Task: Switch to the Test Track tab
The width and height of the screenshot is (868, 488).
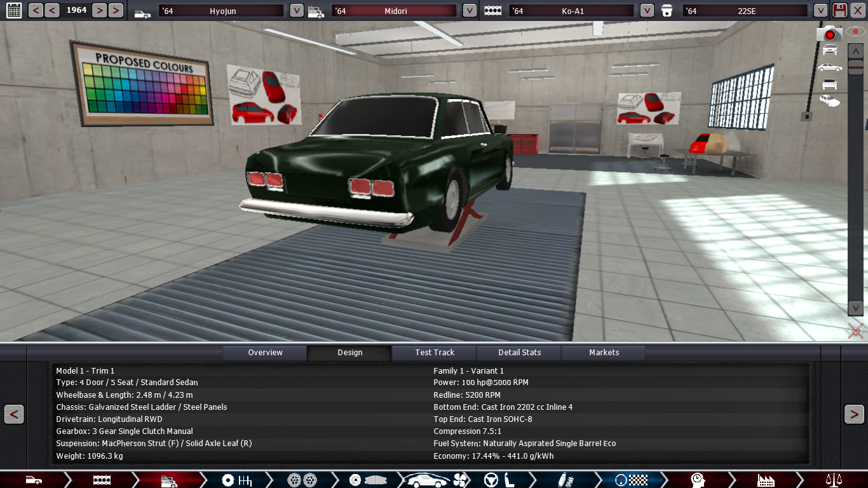Action: click(435, 353)
